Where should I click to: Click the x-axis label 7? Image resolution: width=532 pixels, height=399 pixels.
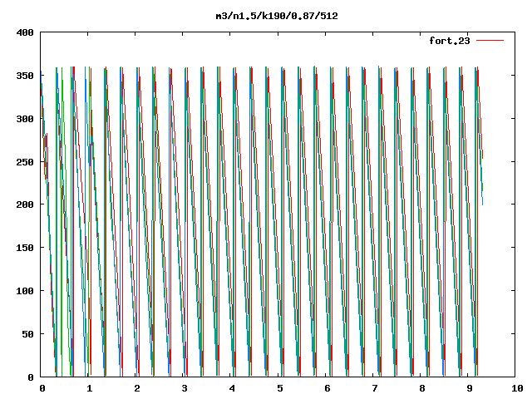click(375, 388)
